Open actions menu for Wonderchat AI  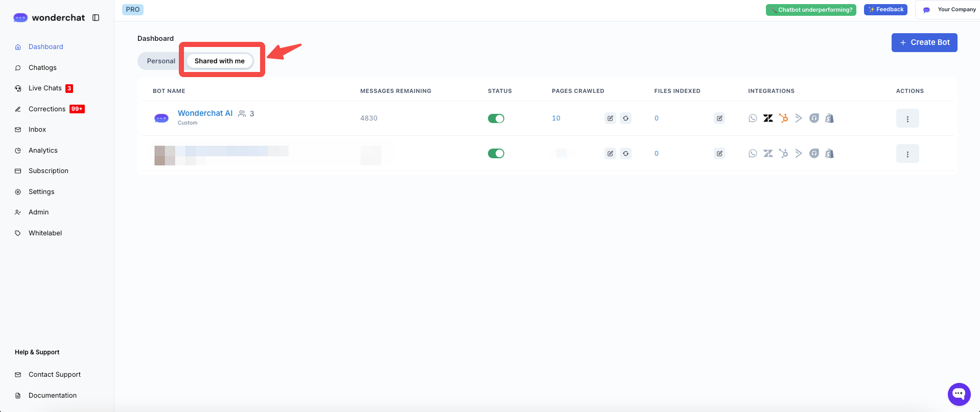[x=907, y=118]
